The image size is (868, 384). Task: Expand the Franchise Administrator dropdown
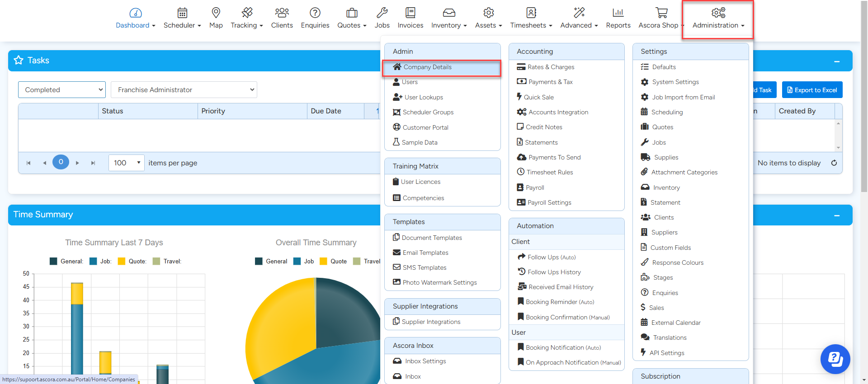(184, 90)
